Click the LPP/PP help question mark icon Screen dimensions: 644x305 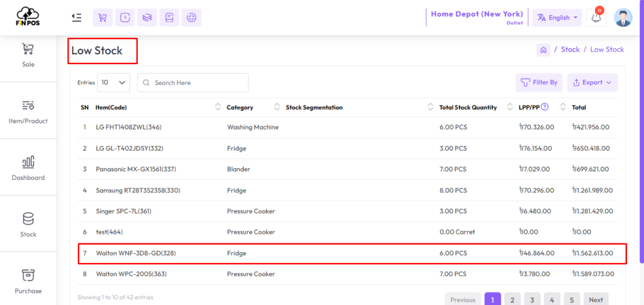click(545, 107)
